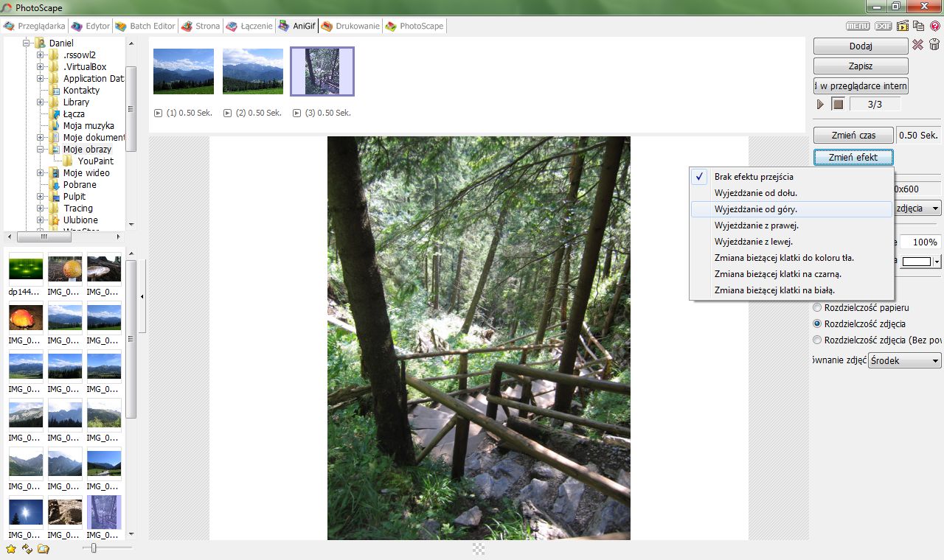Choose Wyjeżdżanie z prawej effect
944x560 pixels.
(791, 225)
